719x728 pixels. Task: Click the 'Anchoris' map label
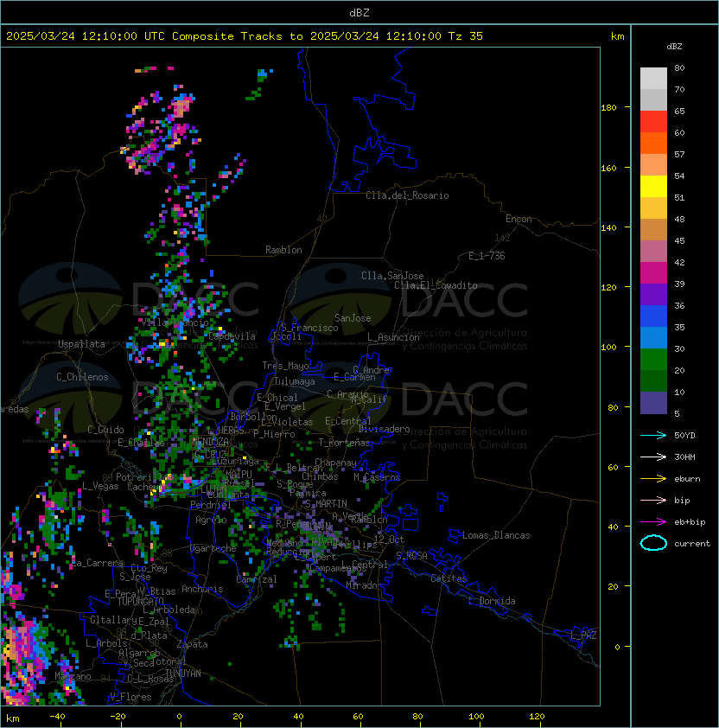point(202,589)
